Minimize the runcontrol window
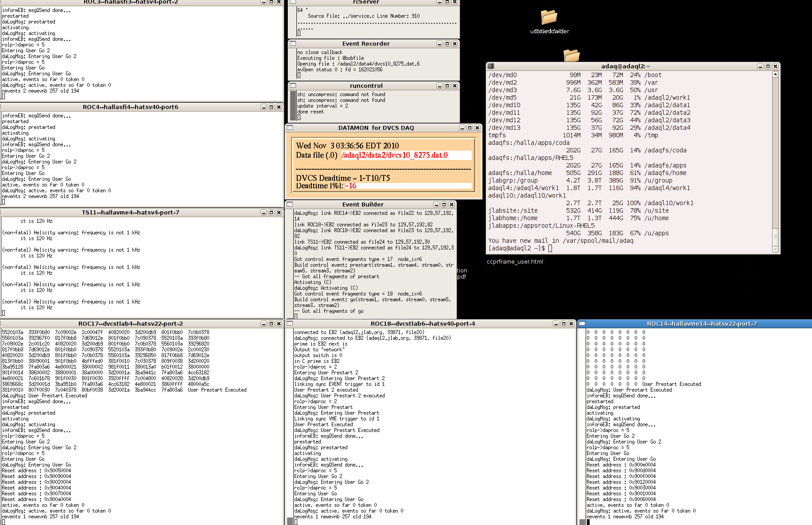This screenshot has height=525, width=812. click(439, 86)
